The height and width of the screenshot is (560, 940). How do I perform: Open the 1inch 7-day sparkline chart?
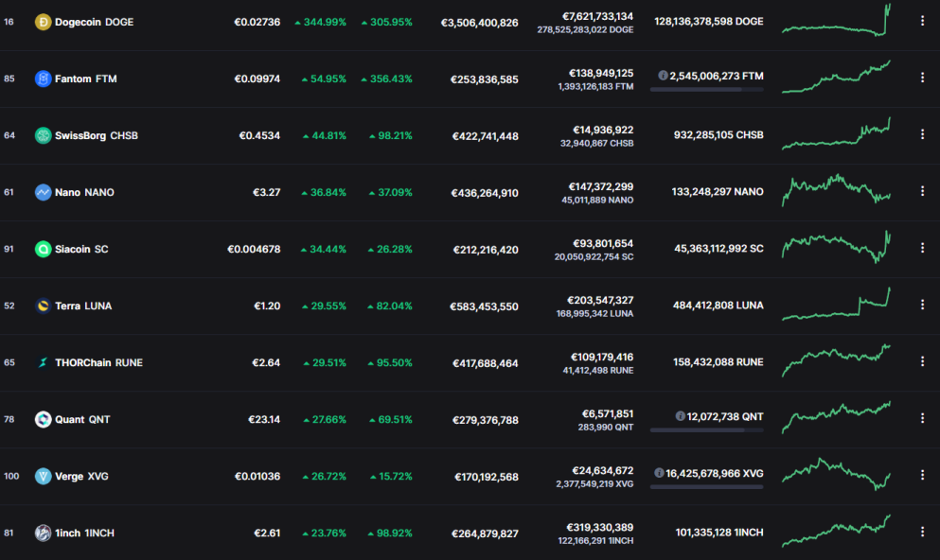tap(836, 532)
